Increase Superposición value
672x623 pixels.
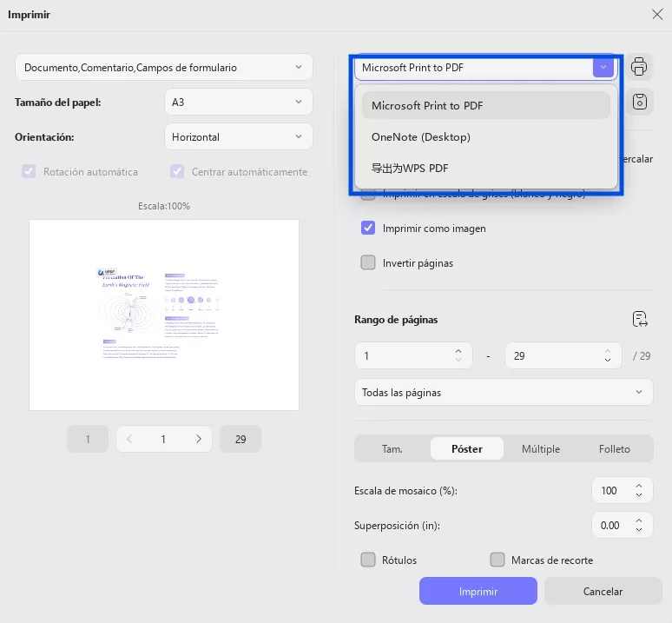(x=638, y=520)
